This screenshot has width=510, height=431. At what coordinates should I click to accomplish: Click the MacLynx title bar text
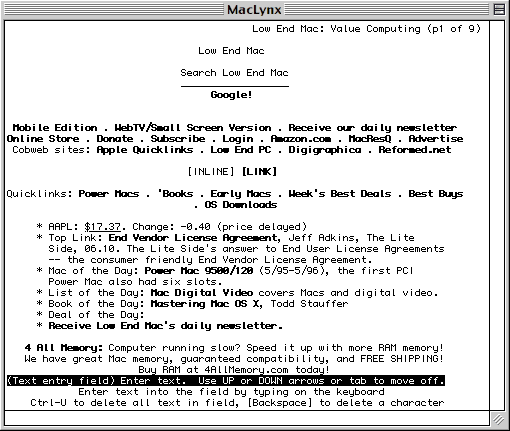pos(255,9)
